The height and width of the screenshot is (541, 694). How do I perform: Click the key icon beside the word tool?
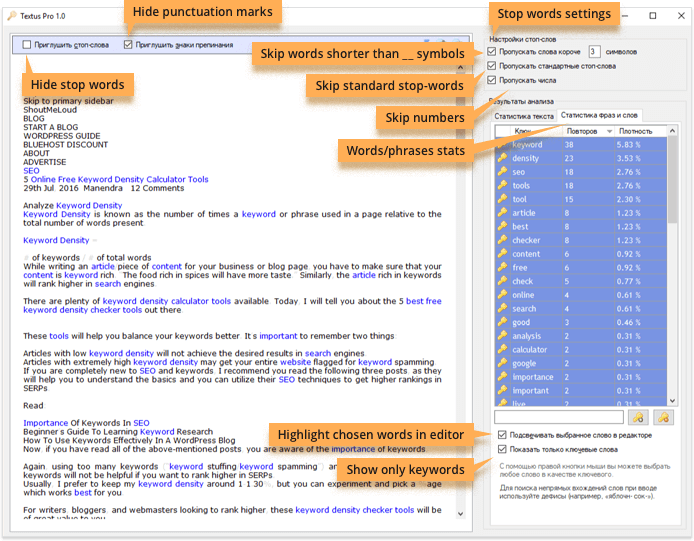point(502,199)
